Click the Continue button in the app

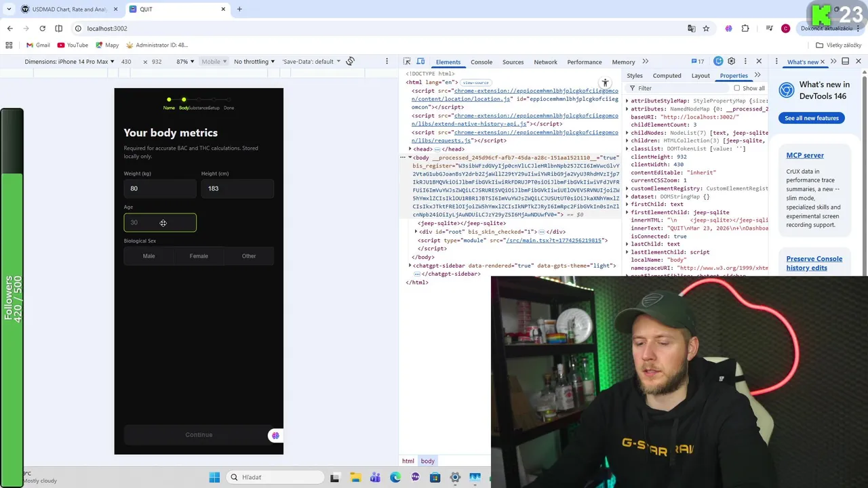[199, 435]
